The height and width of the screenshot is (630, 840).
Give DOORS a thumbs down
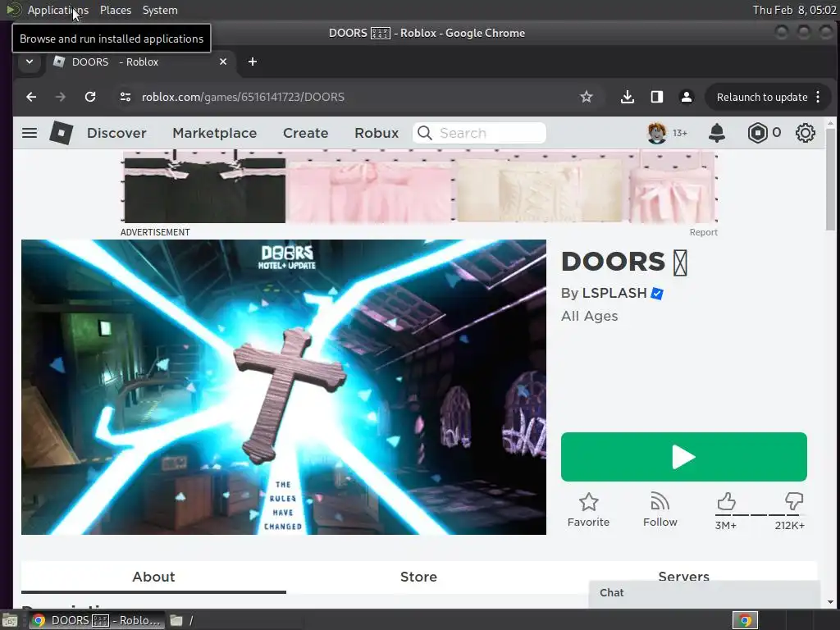coord(793,502)
